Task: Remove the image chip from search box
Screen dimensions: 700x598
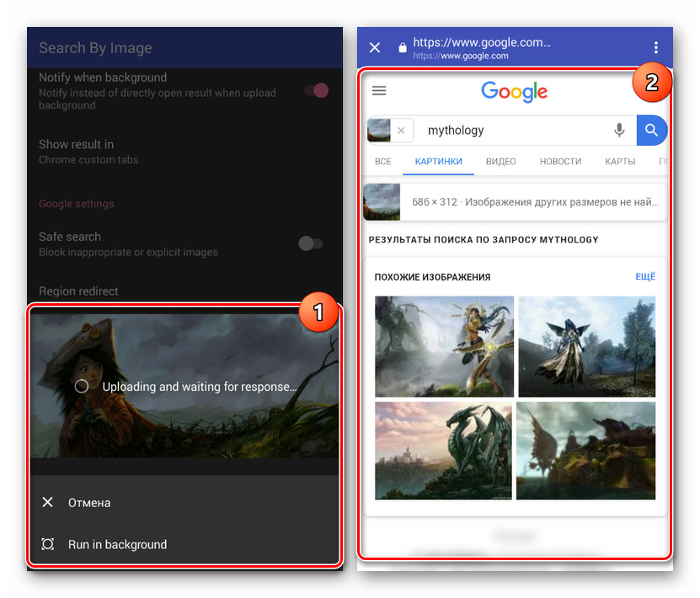Action: [x=401, y=131]
